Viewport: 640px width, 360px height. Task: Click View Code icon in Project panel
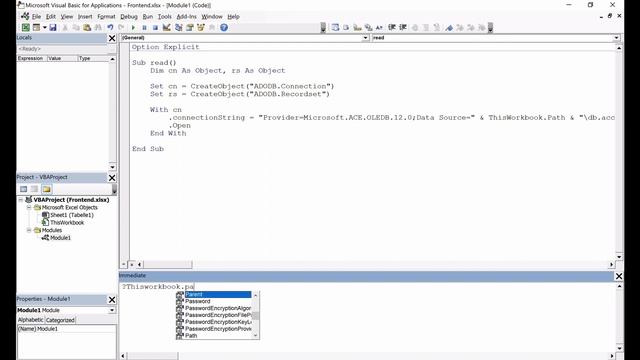coord(24,189)
